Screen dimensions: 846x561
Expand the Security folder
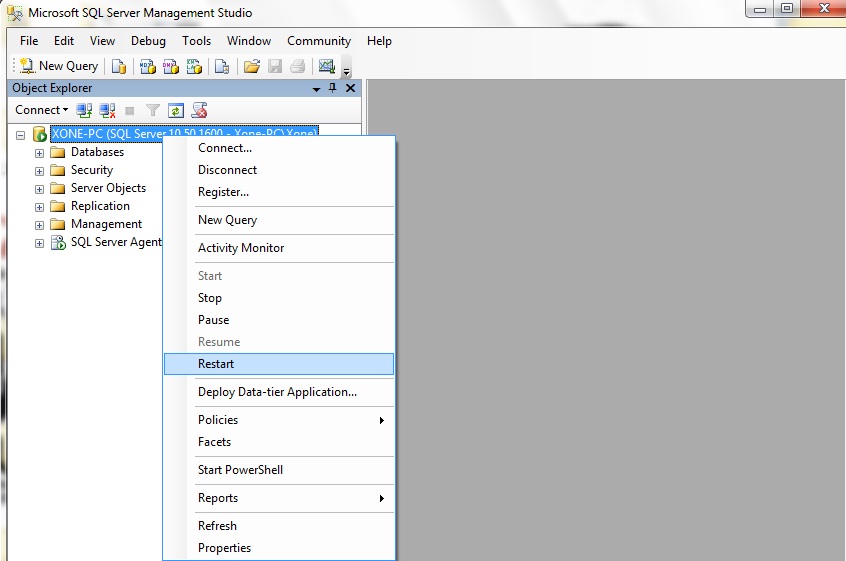click(39, 172)
